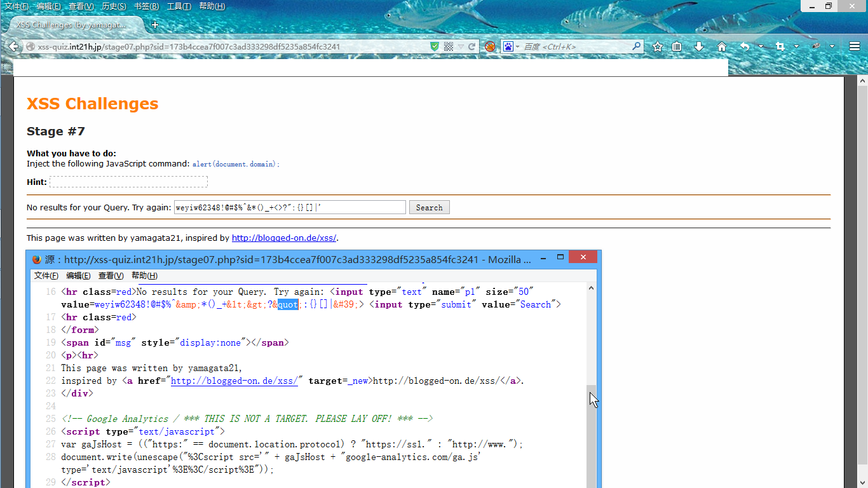Click the small extension icon near menu
868x488 pixels.
(x=817, y=46)
